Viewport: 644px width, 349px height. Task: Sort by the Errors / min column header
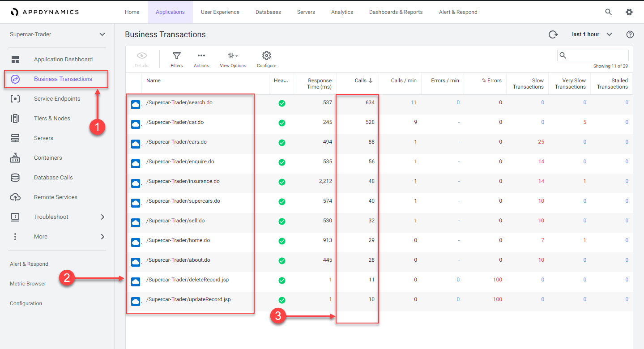point(445,81)
